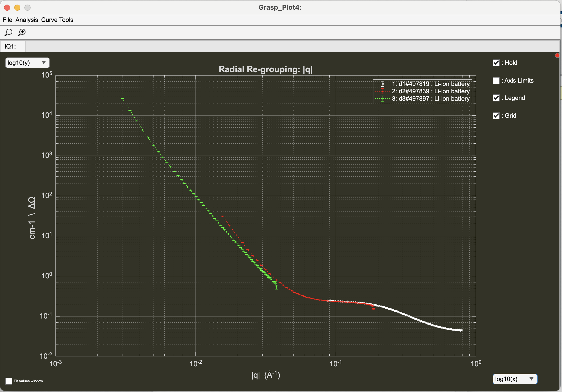Open the log10(y) axis scale dropdown
Screen dimensions: 562x392
click(x=27, y=63)
